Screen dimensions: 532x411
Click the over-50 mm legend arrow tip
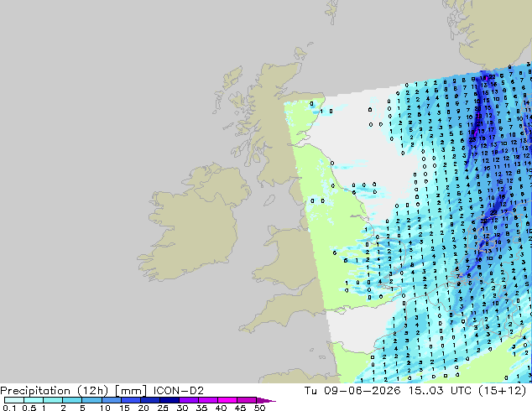click(266, 400)
